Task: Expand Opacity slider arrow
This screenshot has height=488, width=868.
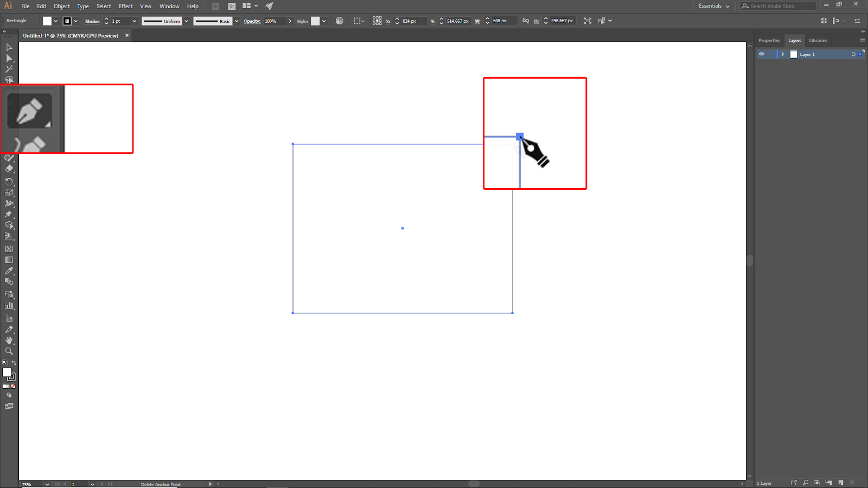Action: (290, 21)
